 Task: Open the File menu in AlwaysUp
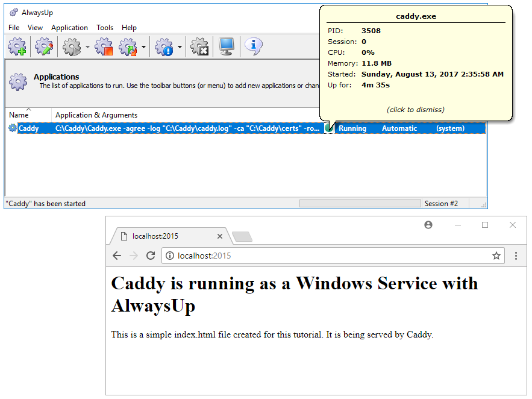[14, 28]
